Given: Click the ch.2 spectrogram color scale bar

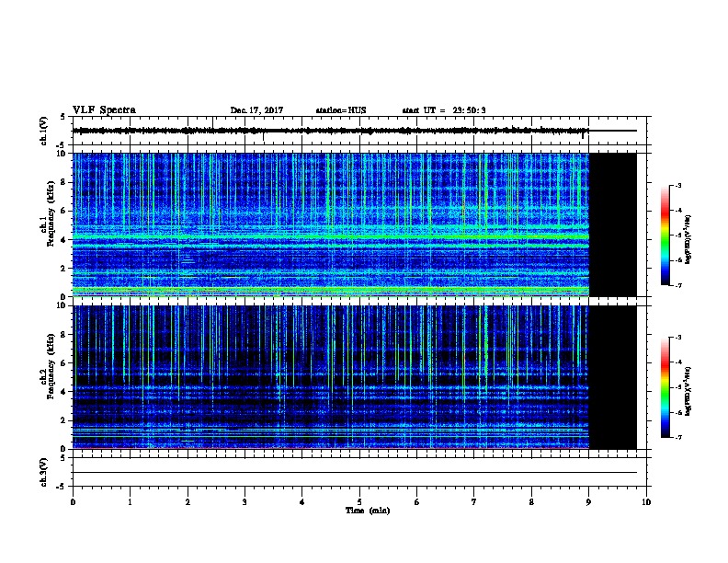Looking at the screenshot, I should pos(665,387).
